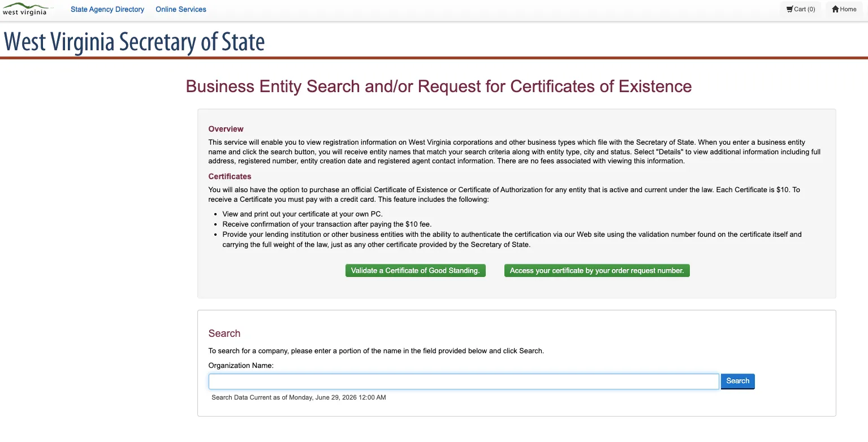Open the Online Services link
Screen dimensions: 868x442
tap(181, 10)
